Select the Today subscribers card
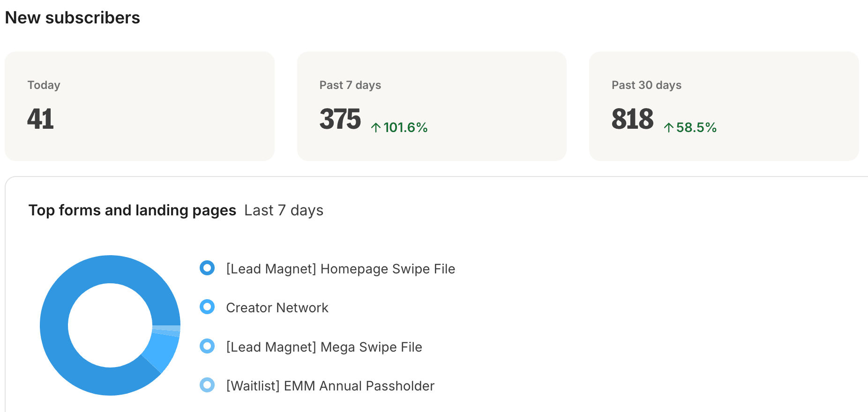The width and height of the screenshot is (868, 412). click(140, 106)
